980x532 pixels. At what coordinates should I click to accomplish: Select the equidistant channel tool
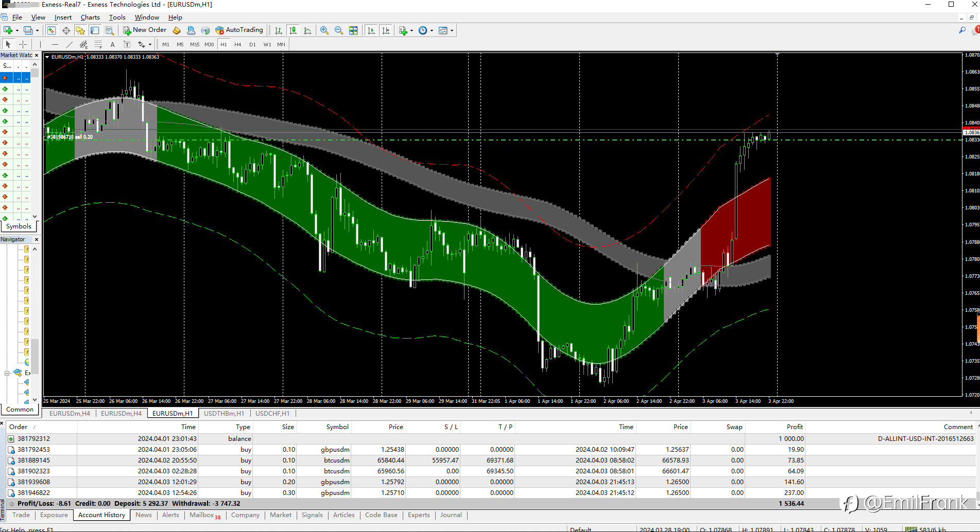(x=83, y=44)
